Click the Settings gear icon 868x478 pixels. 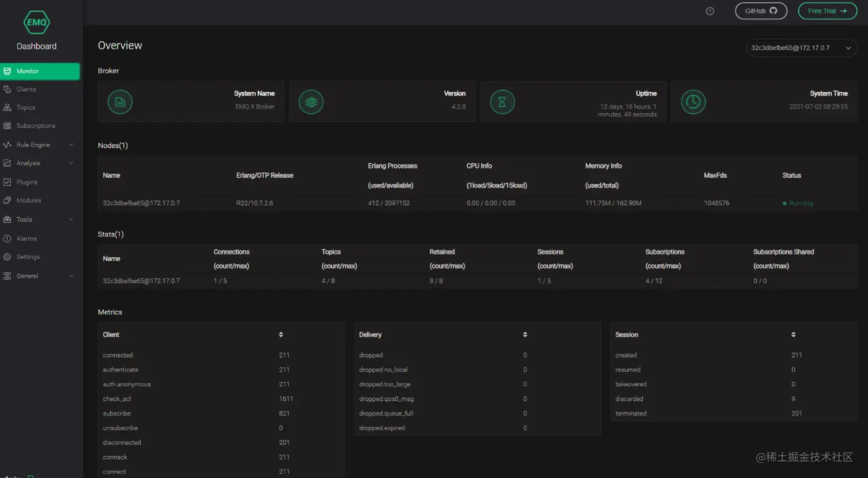pos(7,257)
